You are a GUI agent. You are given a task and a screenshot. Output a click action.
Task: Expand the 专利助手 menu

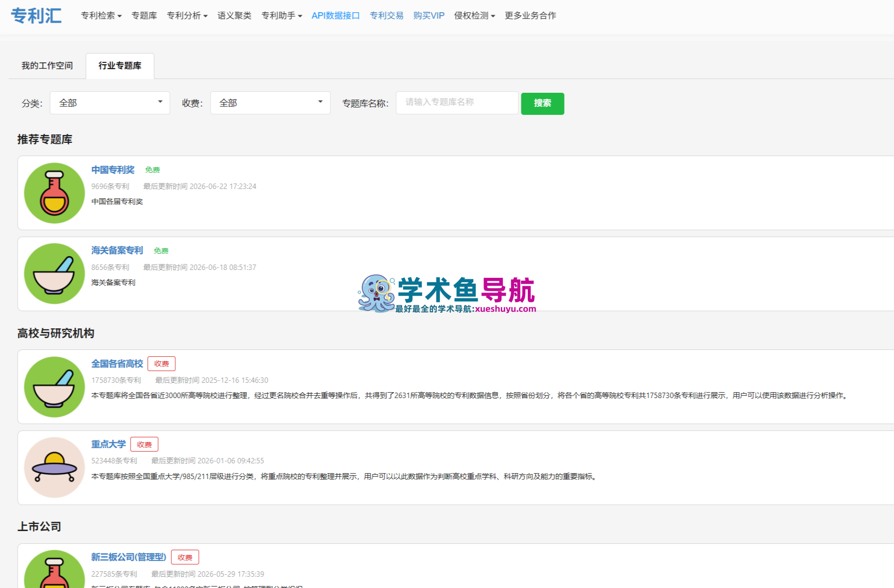[x=281, y=16]
